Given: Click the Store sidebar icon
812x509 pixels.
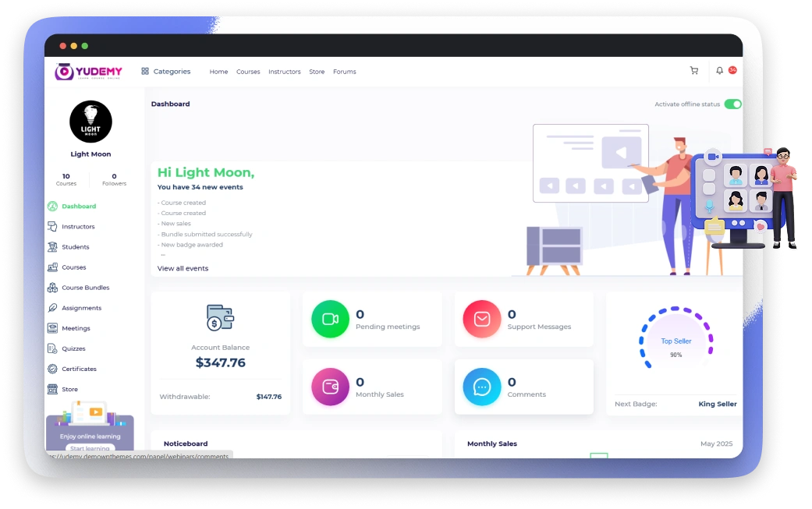Looking at the screenshot, I should point(52,389).
